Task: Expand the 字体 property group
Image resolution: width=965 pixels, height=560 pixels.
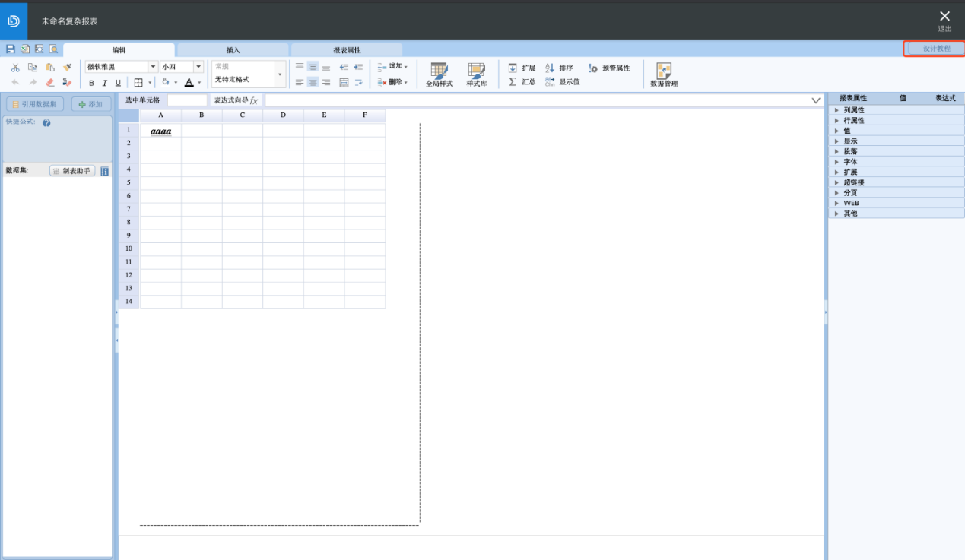Action: pos(850,162)
